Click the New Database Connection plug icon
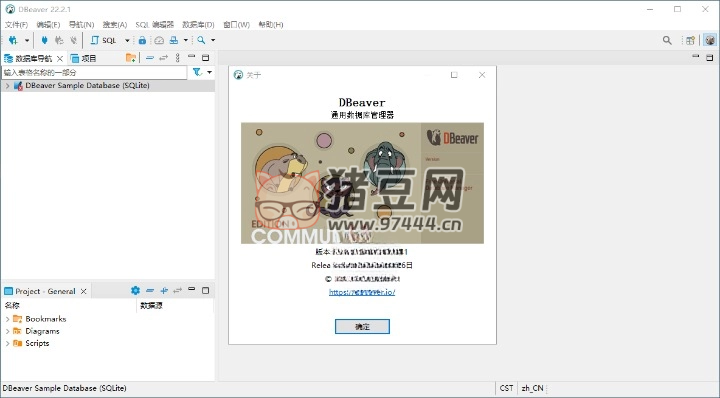The image size is (720, 398). click(x=13, y=40)
